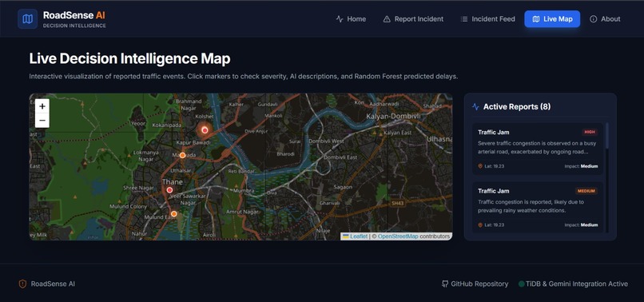Click the Thane city label on map
The image size is (644, 302).
click(172, 181)
